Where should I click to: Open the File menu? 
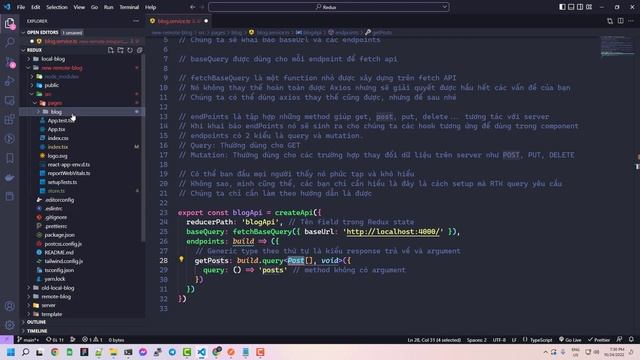21,7
